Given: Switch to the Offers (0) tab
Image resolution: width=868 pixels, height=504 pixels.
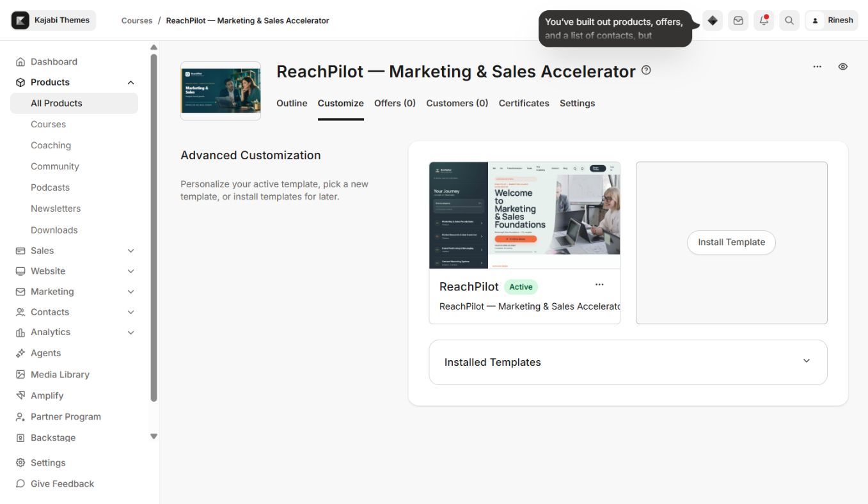Looking at the screenshot, I should (x=395, y=103).
